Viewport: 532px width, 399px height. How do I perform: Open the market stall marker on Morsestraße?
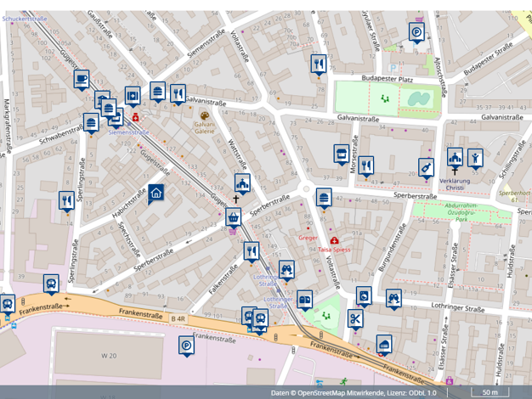(342, 154)
